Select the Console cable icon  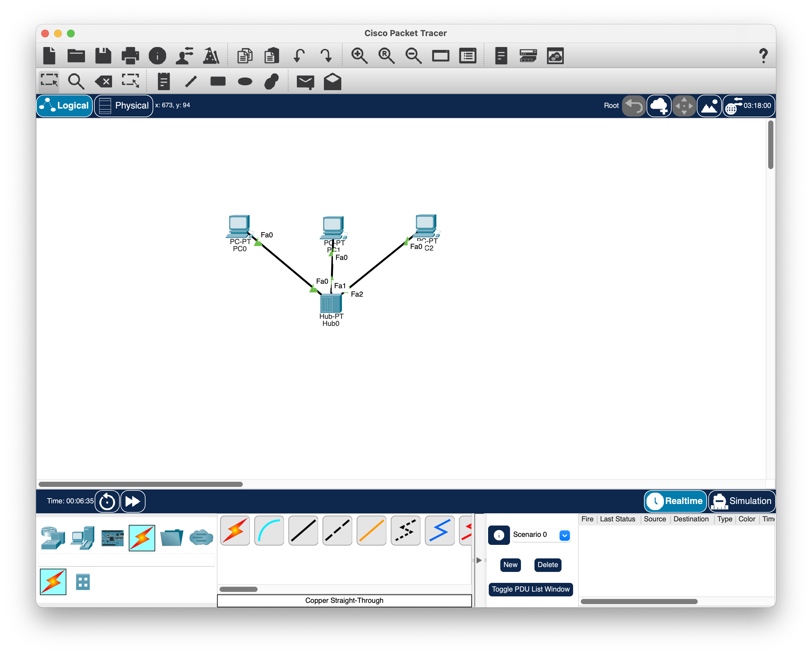pos(269,530)
